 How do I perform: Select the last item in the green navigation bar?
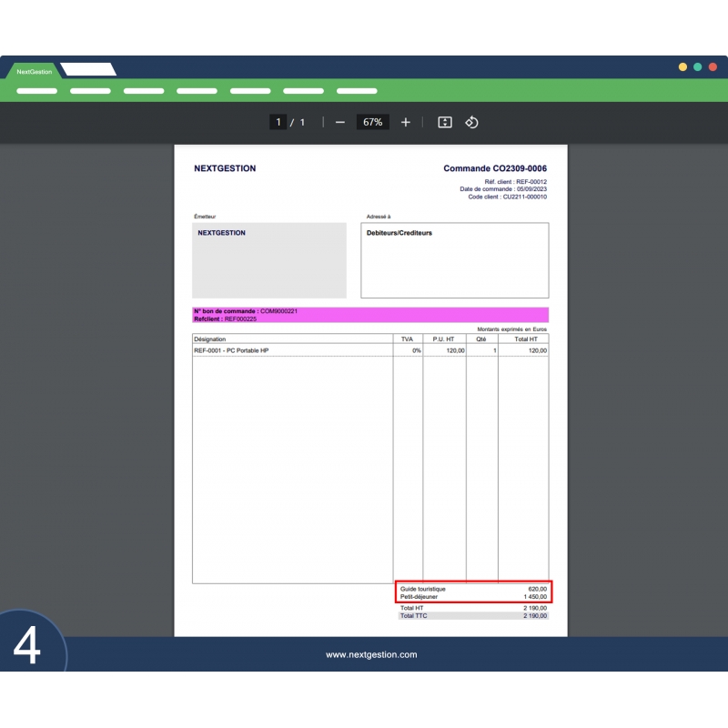pyautogui.click(x=356, y=91)
